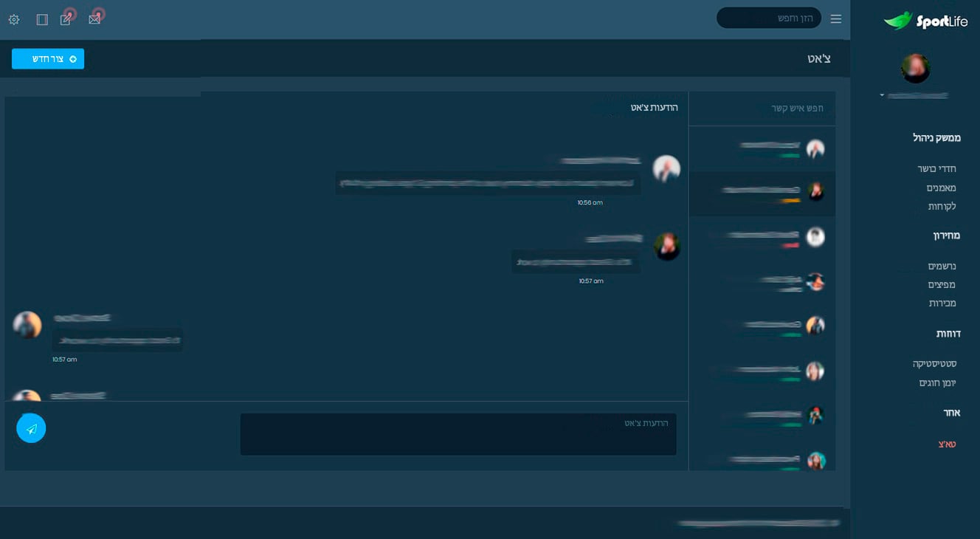Click the SportLife logo
The image size is (980, 539).
pyautogui.click(x=925, y=21)
